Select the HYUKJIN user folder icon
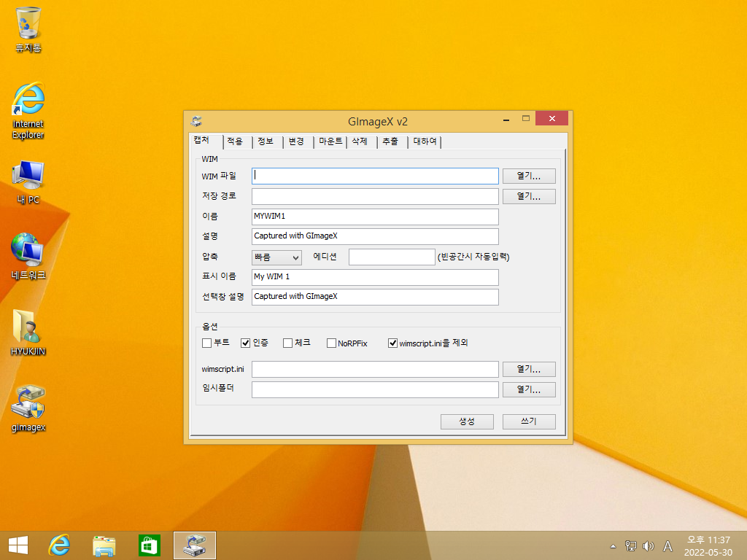The width and height of the screenshot is (747, 560). tap(28, 332)
